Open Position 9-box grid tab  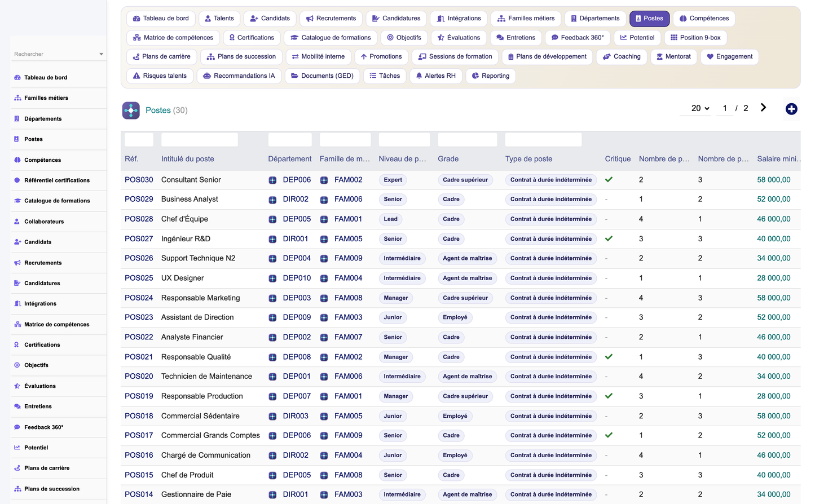[x=695, y=38]
